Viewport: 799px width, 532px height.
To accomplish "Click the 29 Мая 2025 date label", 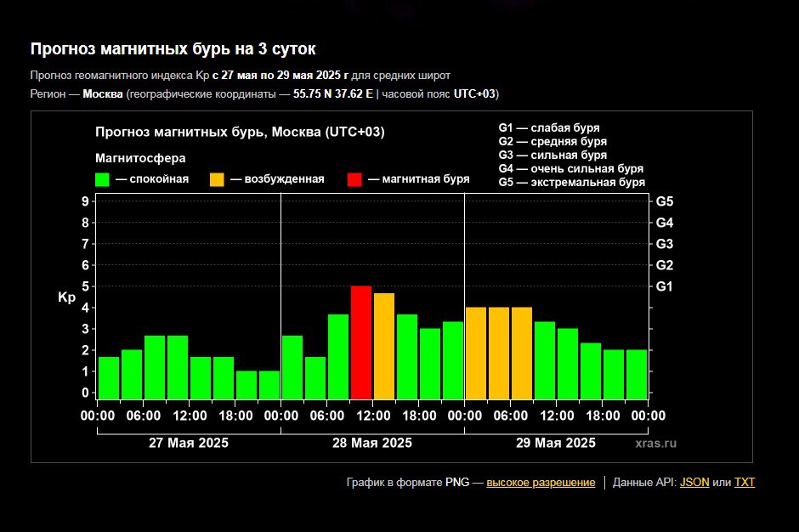I will click(x=556, y=443).
